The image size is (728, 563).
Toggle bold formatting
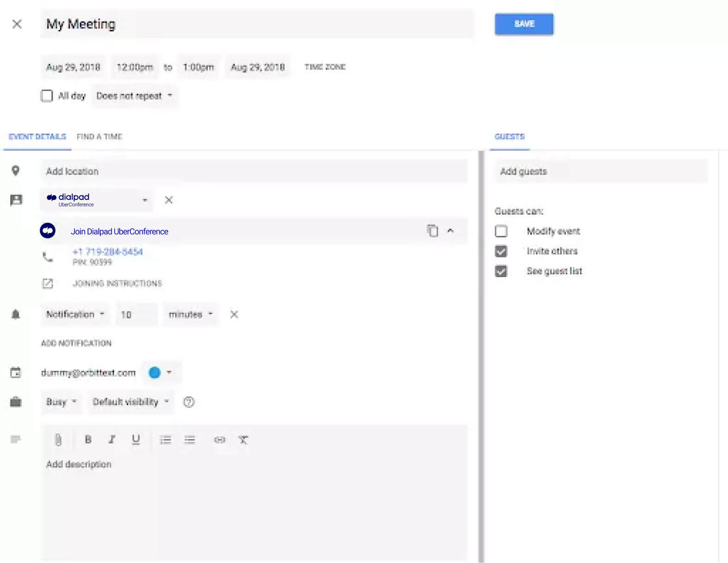(x=88, y=440)
